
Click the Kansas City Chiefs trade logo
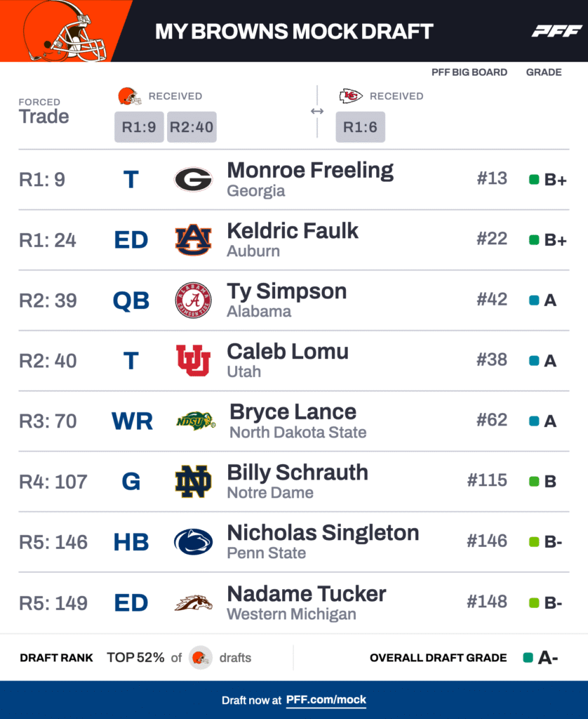click(350, 96)
